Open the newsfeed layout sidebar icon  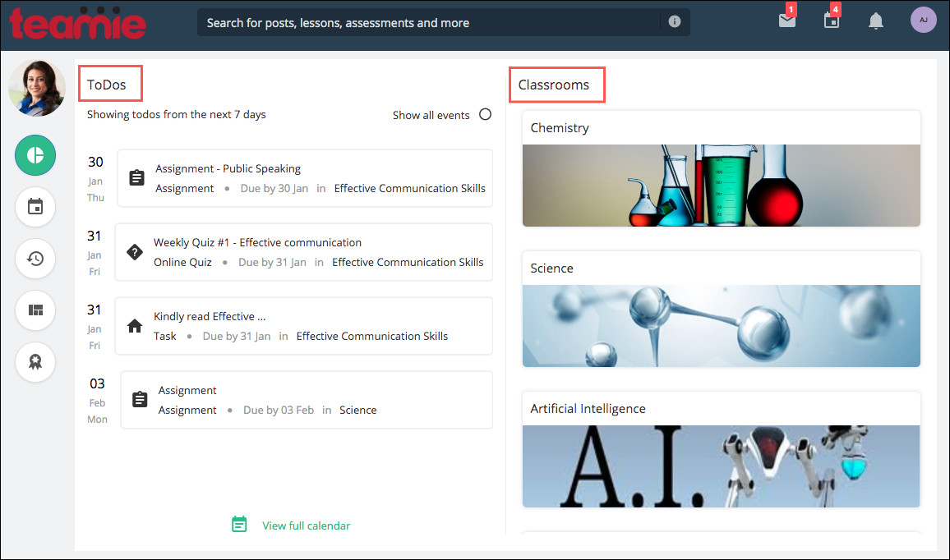click(35, 310)
